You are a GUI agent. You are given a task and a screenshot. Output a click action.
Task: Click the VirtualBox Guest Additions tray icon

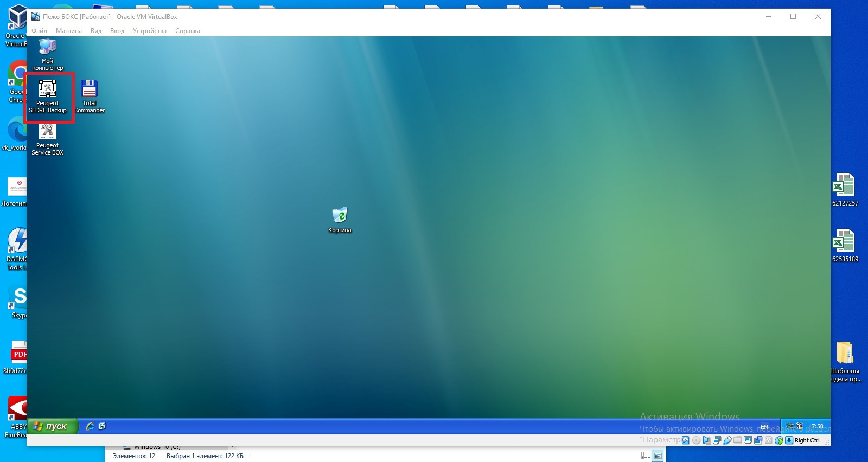(799, 426)
